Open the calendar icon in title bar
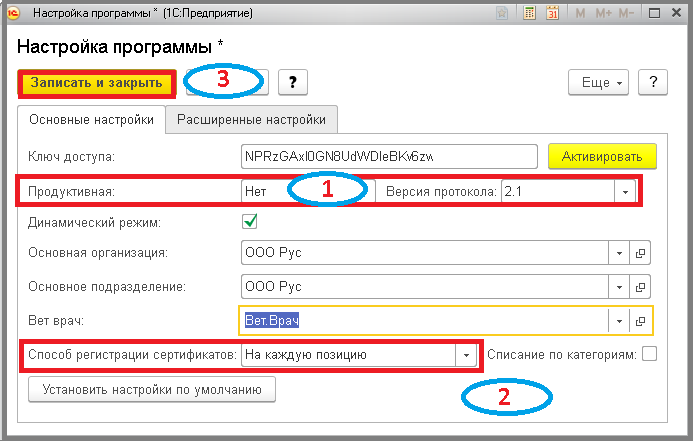This screenshot has height=442, width=693. pyautogui.click(x=552, y=13)
